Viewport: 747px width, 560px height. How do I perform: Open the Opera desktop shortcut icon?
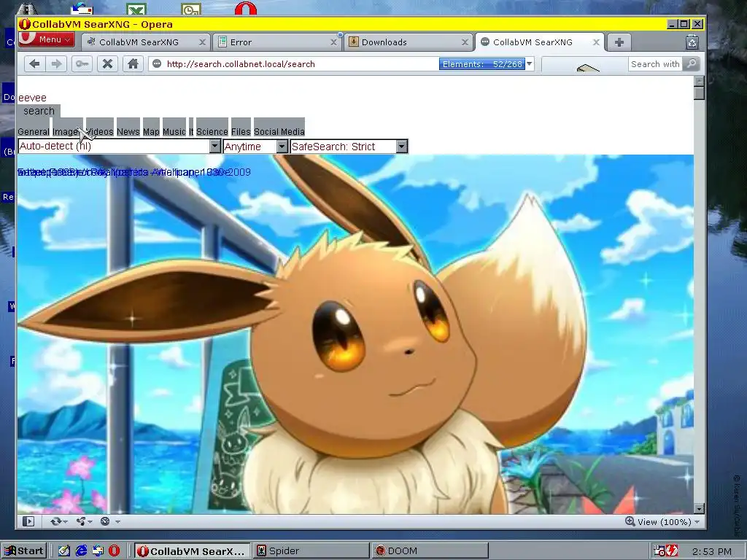pyautogui.click(x=246, y=9)
